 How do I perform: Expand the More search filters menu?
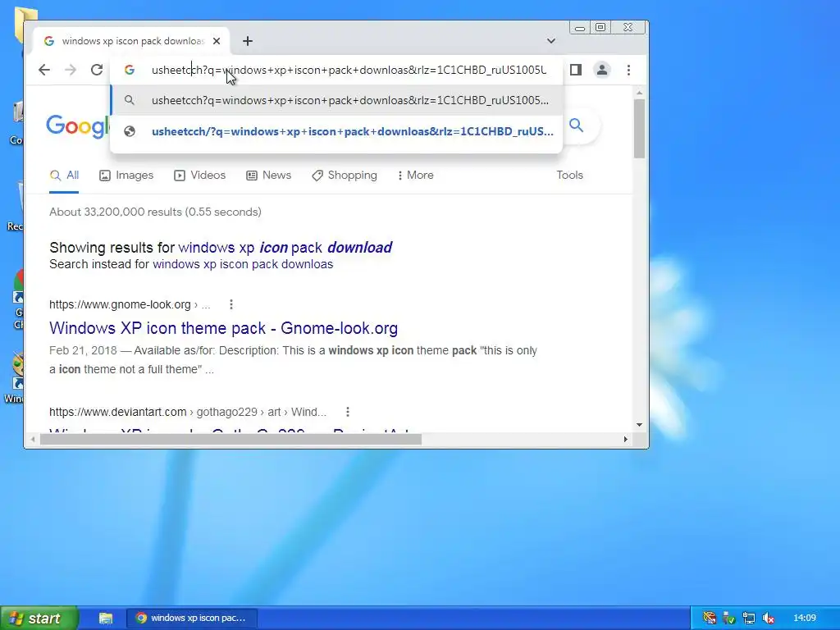pyautogui.click(x=416, y=176)
